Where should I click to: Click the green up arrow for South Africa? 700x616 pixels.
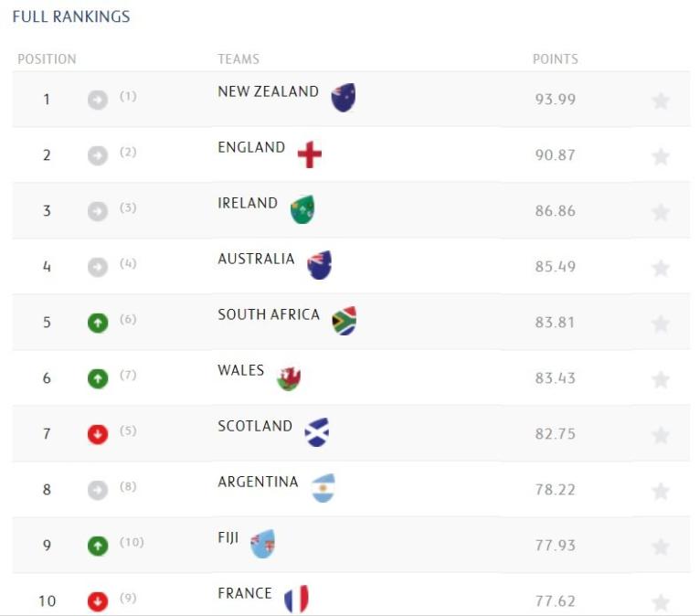98,323
